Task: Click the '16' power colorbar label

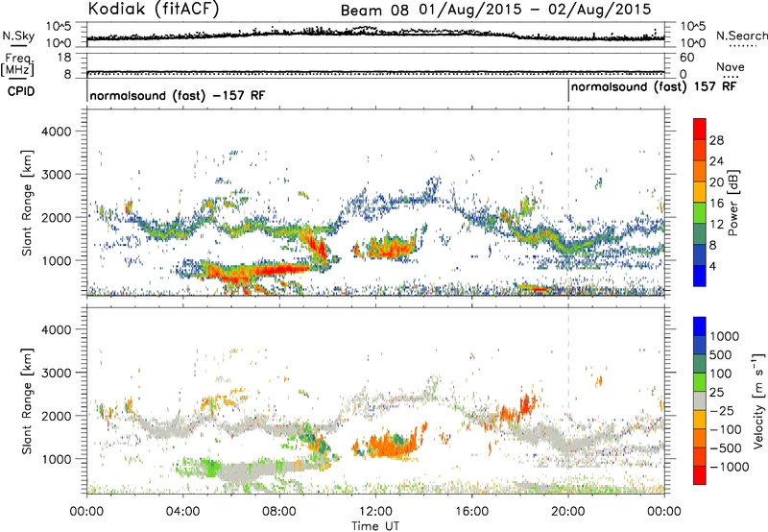Action: (716, 204)
